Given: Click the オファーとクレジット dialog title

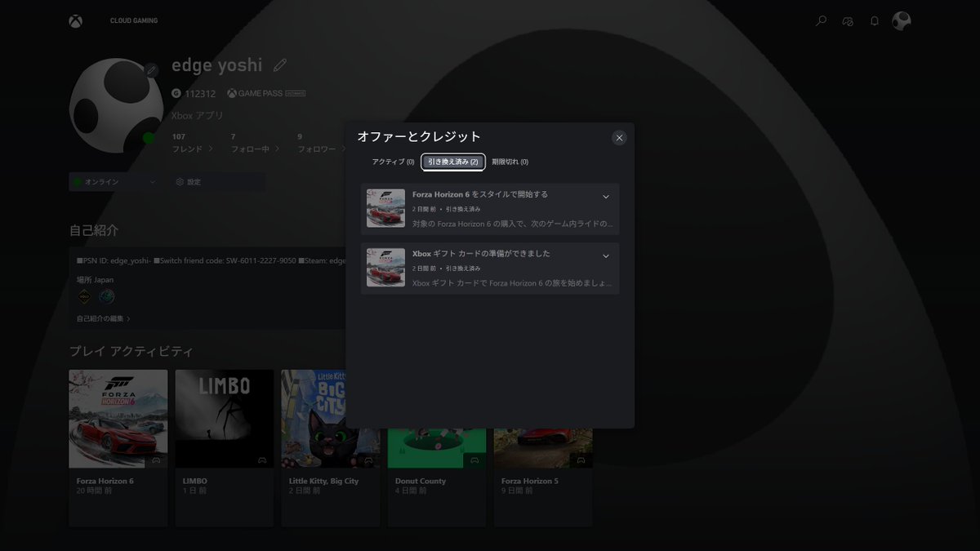Looking at the screenshot, I should (x=419, y=136).
